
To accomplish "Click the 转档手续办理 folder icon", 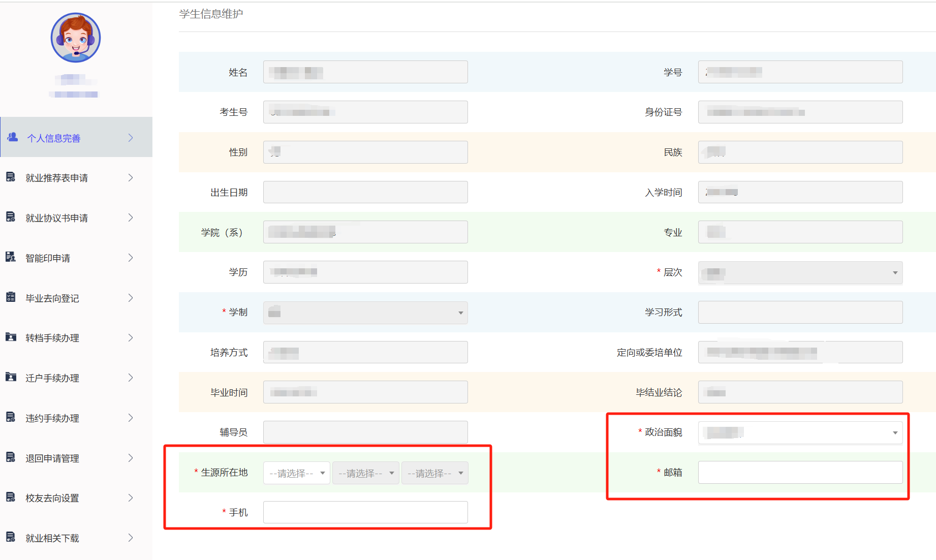I will point(11,337).
